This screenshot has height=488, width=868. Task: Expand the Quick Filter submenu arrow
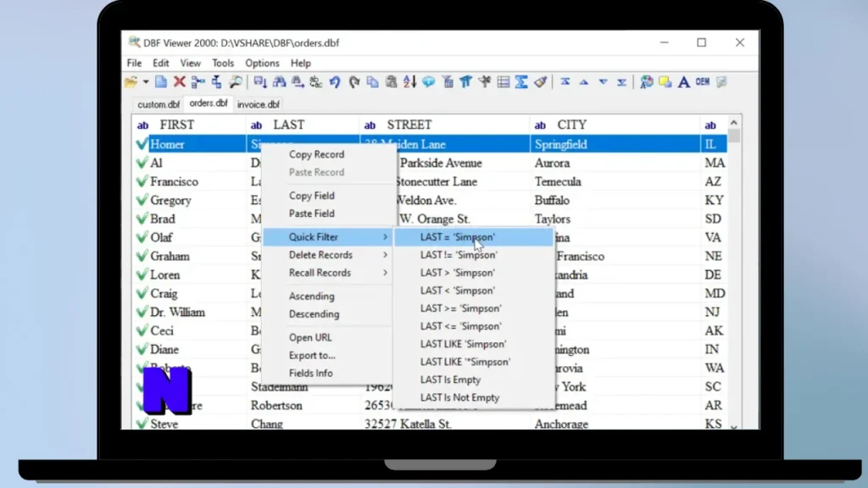point(386,237)
